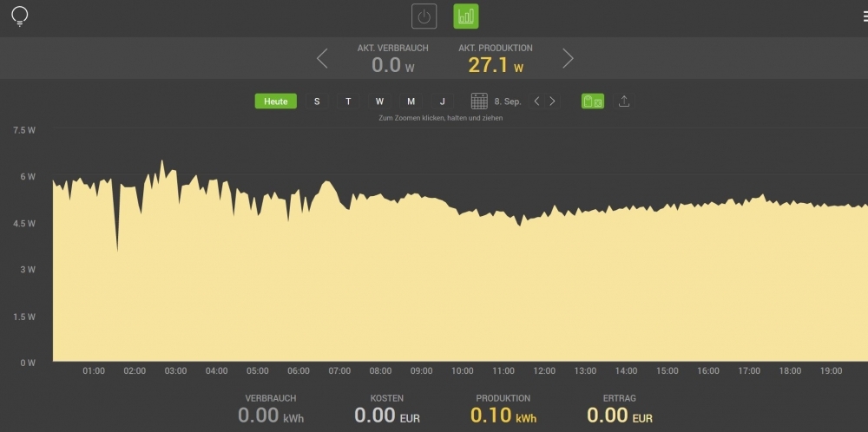Go to previous device with left chevron
The height and width of the screenshot is (432, 868).
pyautogui.click(x=322, y=58)
